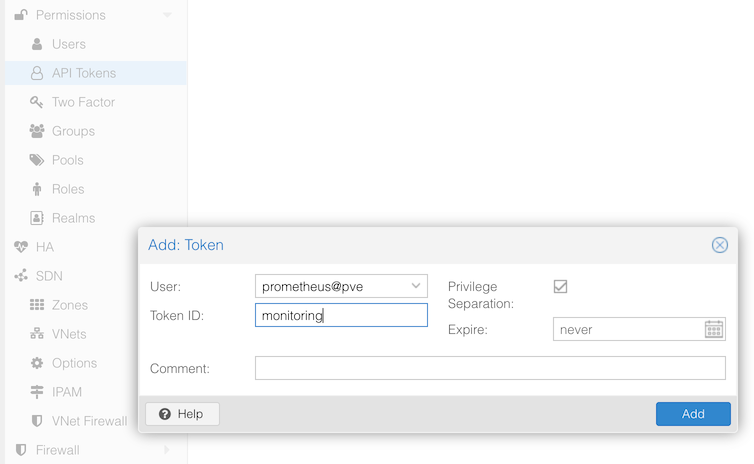Click the Users person icon in sidebar

coord(37,44)
